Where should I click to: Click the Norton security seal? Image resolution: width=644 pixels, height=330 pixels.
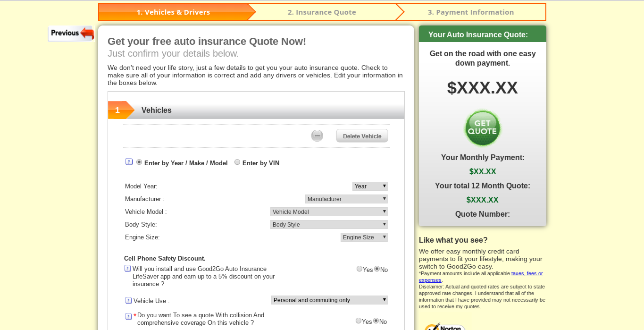(x=444, y=326)
